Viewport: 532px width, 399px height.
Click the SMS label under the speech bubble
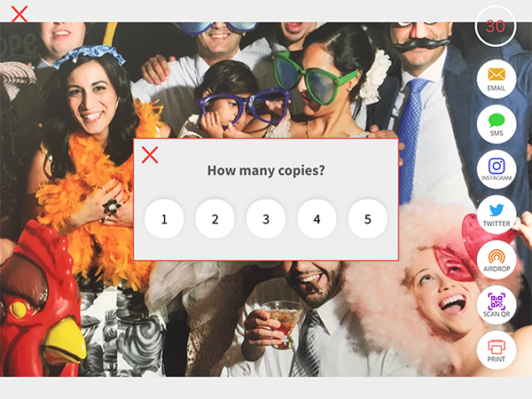[x=497, y=133]
